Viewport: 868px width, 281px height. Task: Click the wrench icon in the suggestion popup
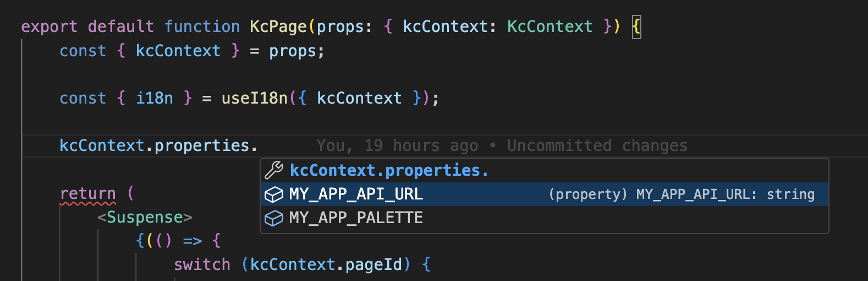pyautogui.click(x=273, y=170)
